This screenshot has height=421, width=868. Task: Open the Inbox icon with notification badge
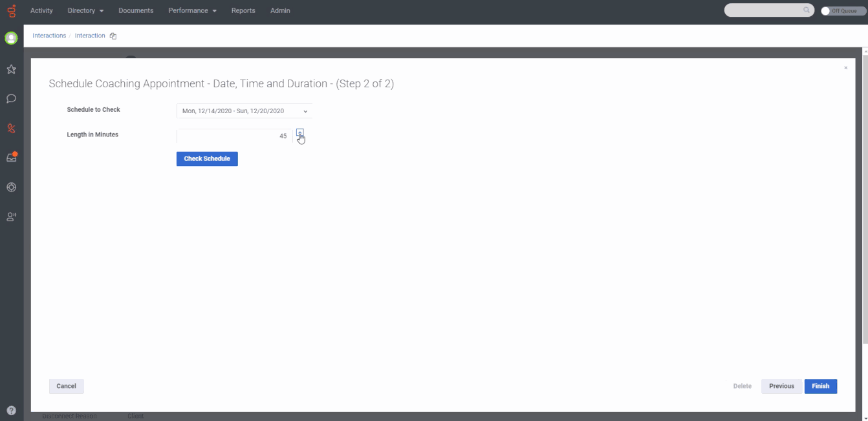click(11, 158)
